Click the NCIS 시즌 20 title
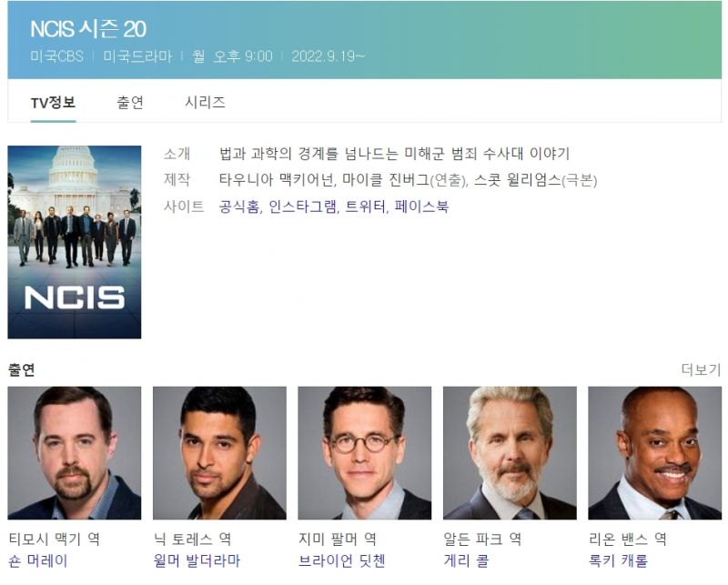 pos(88,29)
